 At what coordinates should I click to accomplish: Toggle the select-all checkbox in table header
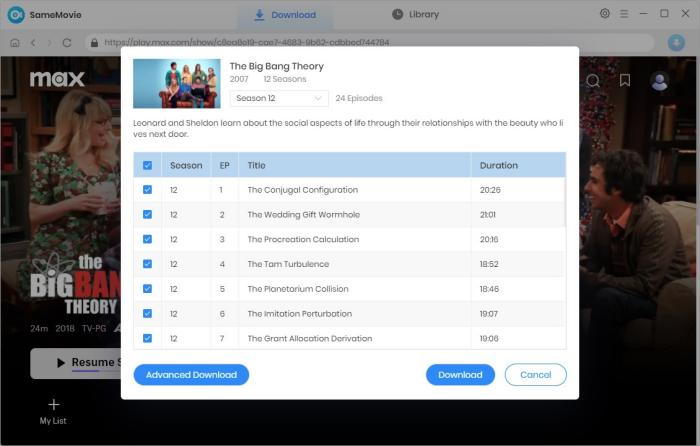coord(148,165)
